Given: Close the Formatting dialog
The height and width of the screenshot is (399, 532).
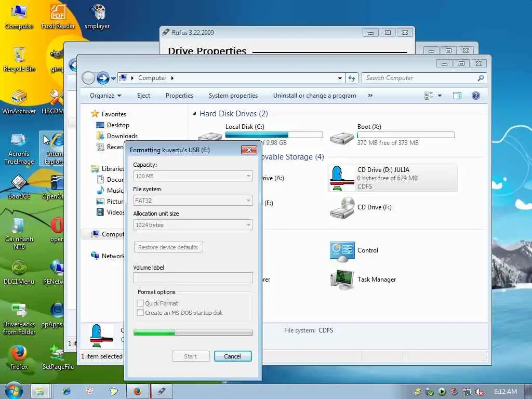Looking at the screenshot, I should click(249, 150).
